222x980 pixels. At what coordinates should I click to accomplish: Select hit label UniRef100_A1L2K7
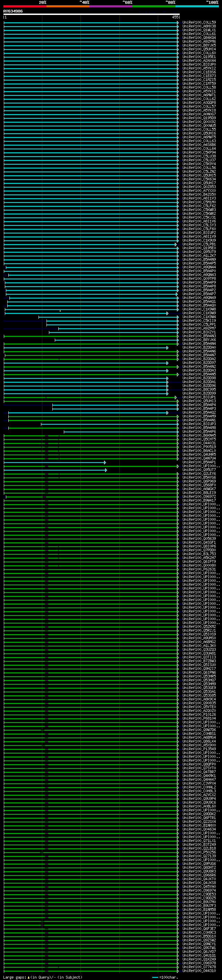(x=199, y=256)
